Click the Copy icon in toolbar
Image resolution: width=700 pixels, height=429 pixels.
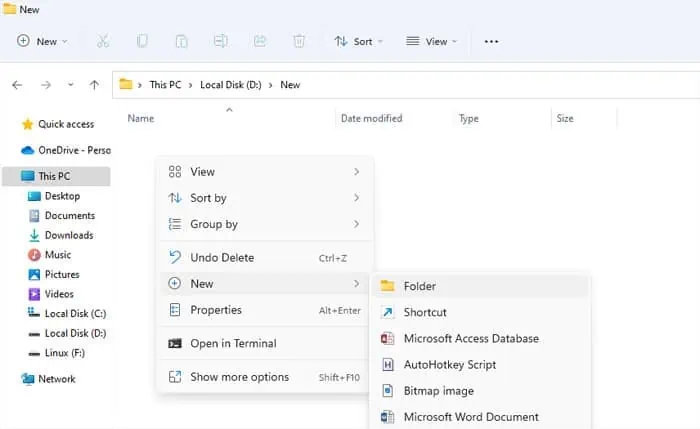point(142,41)
